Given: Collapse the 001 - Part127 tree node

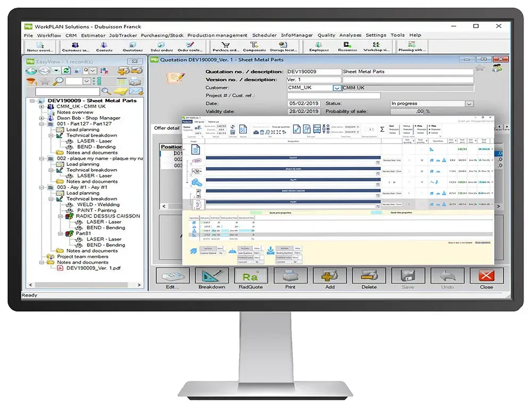Looking at the screenshot, I should click(41, 124).
